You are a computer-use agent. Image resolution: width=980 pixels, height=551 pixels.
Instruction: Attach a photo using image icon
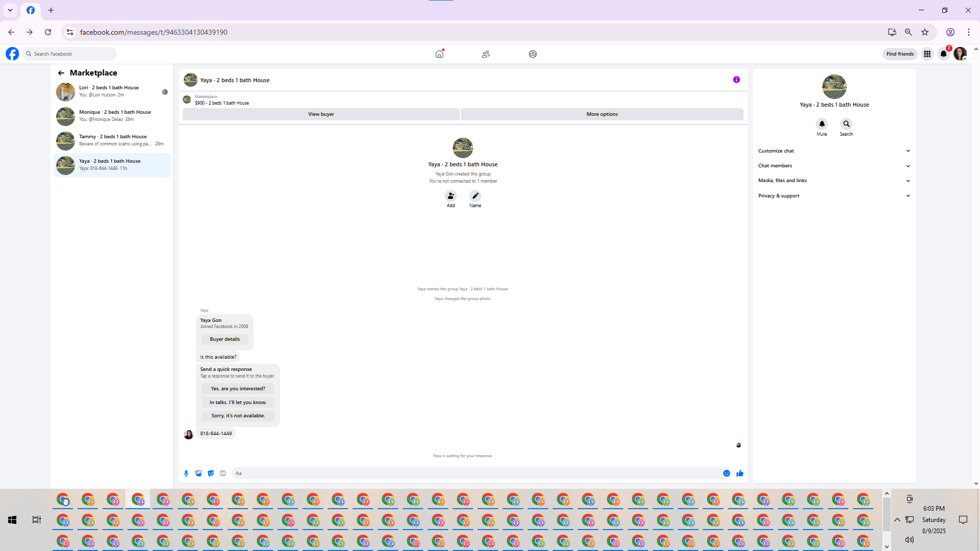point(199,473)
